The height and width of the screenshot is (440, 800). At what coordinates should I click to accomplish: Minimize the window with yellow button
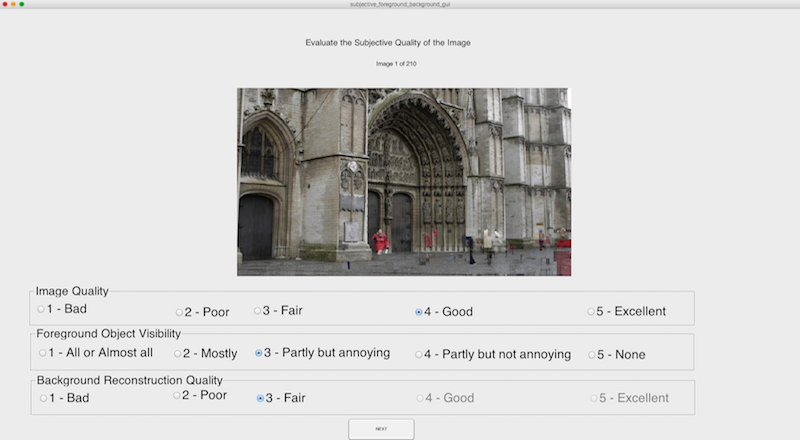point(13,4)
